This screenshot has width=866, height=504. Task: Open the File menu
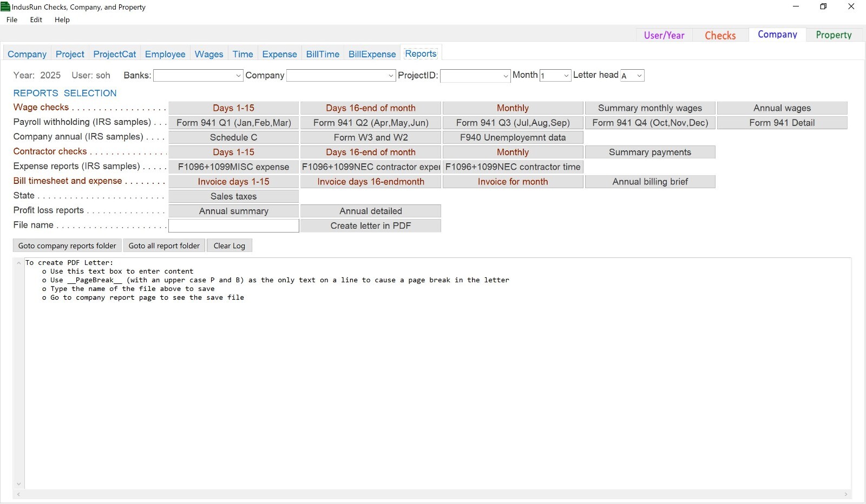point(12,19)
